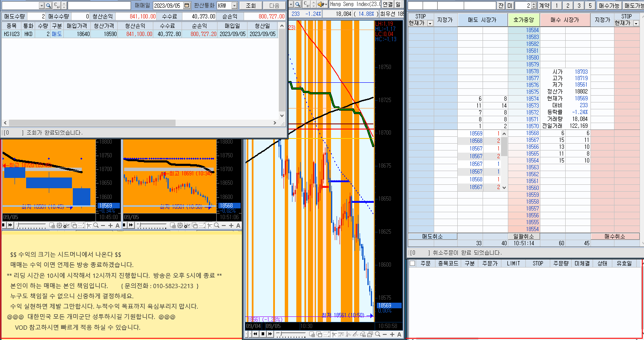This screenshot has height=340, width=644.
Task: Click the 호가중앙 column header
Action: click(x=524, y=20)
